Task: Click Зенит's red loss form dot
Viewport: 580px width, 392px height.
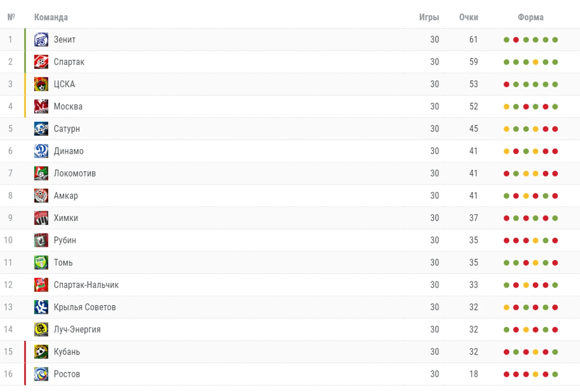Action: (x=516, y=40)
